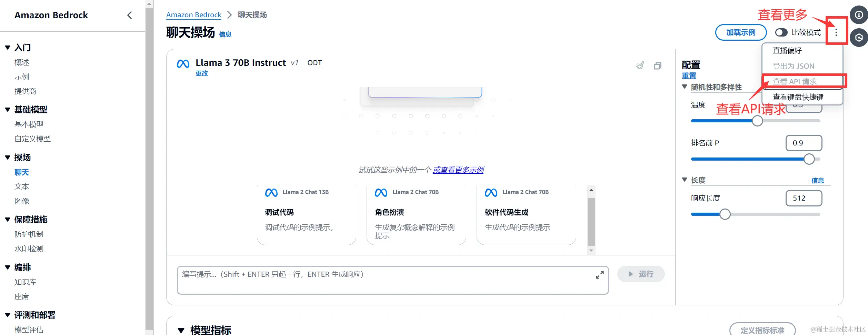This screenshot has height=335, width=868.
Task: Open 概述 in sidebar
Action: click(22, 62)
